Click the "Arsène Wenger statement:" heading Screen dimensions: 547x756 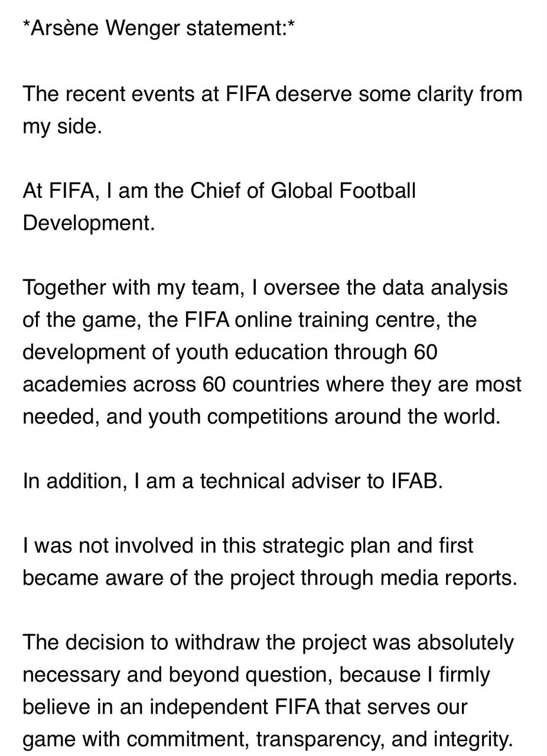(x=158, y=28)
